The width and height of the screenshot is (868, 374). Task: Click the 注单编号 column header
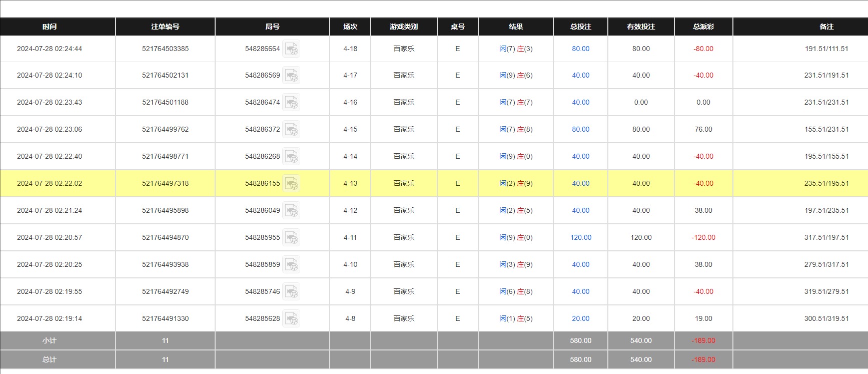pyautogui.click(x=165, y=27)
